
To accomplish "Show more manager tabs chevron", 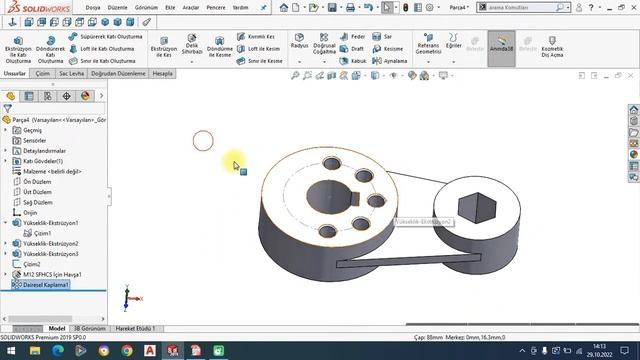I will tap(101, 96).
